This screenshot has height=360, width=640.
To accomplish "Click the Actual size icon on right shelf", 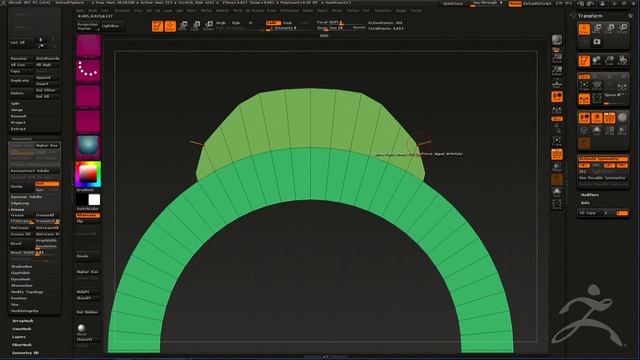I will (557, 58).
